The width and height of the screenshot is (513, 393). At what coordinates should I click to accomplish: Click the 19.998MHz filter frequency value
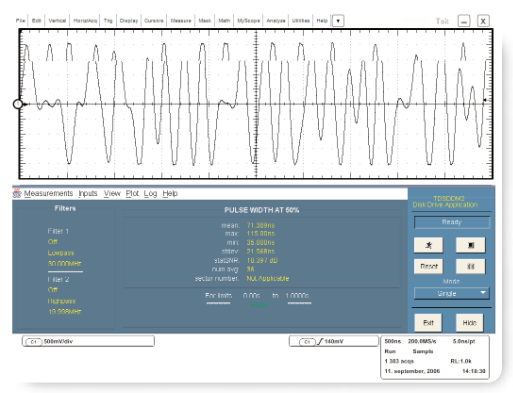(65, 312)
